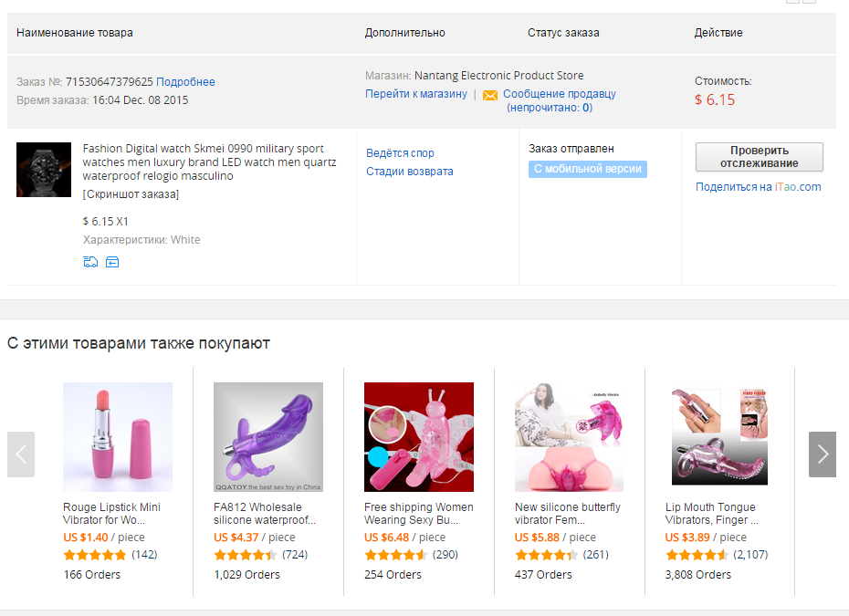Open the Rouge Lipstick Mini product image
The image size is (849, 616).
(118, 437)
